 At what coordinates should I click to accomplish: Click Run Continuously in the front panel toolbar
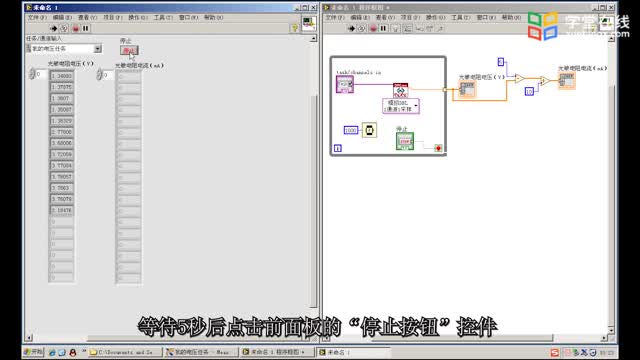click(x=64, y=29)
